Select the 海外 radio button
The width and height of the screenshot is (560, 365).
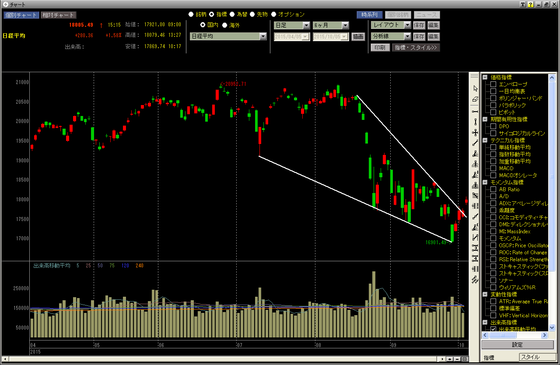coord(225,25)
